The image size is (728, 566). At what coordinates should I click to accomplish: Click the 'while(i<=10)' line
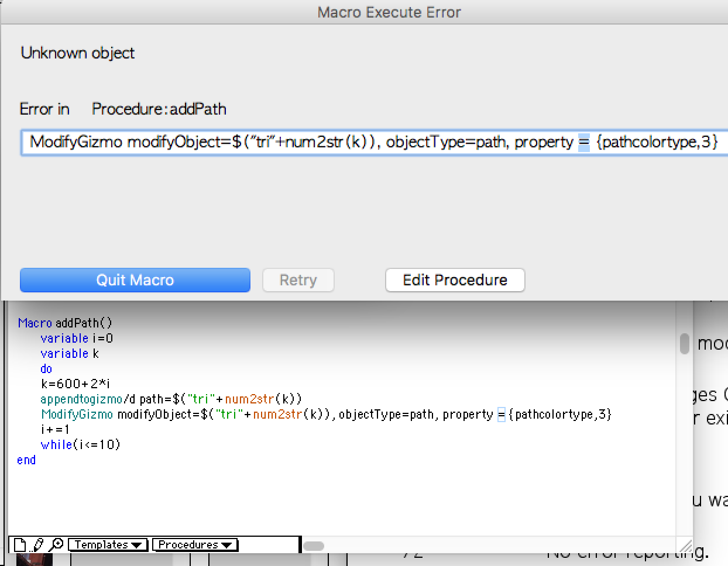pyautogui.click(x=81, y=445)
